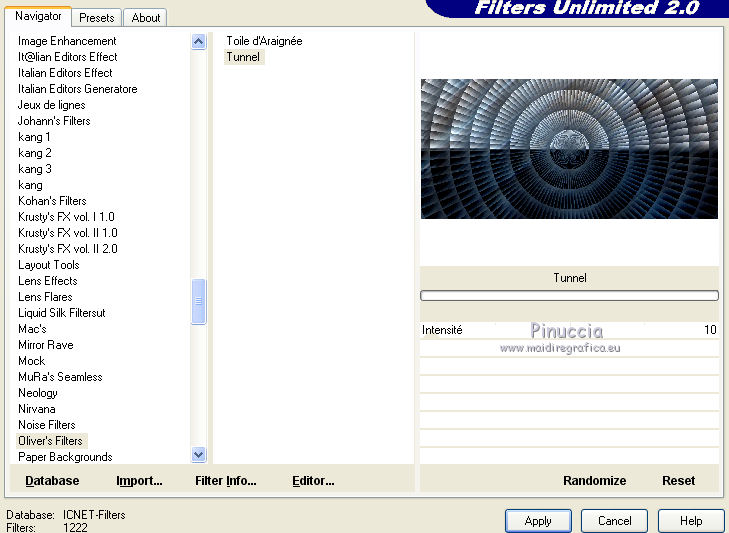Image resolution: width=729 pixels, height=533 pixels.
Task: Select Neology category
Action: tap(38, 393)
